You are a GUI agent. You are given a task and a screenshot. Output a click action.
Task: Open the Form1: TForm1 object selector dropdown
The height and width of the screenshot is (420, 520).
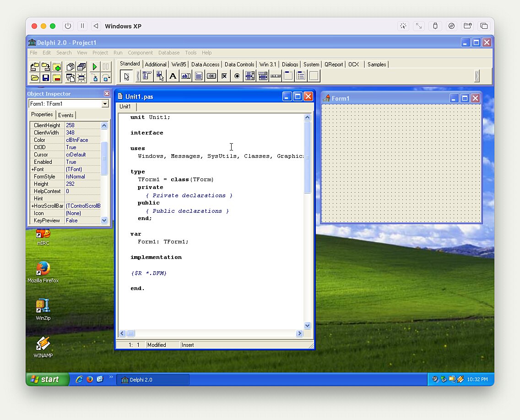point(105,104)
